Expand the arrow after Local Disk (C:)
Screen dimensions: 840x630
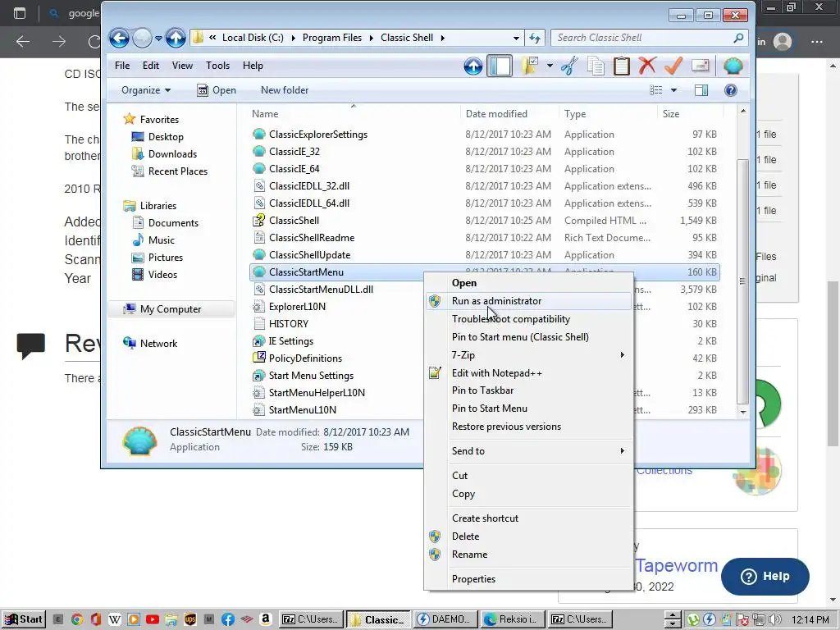(293, 38)
